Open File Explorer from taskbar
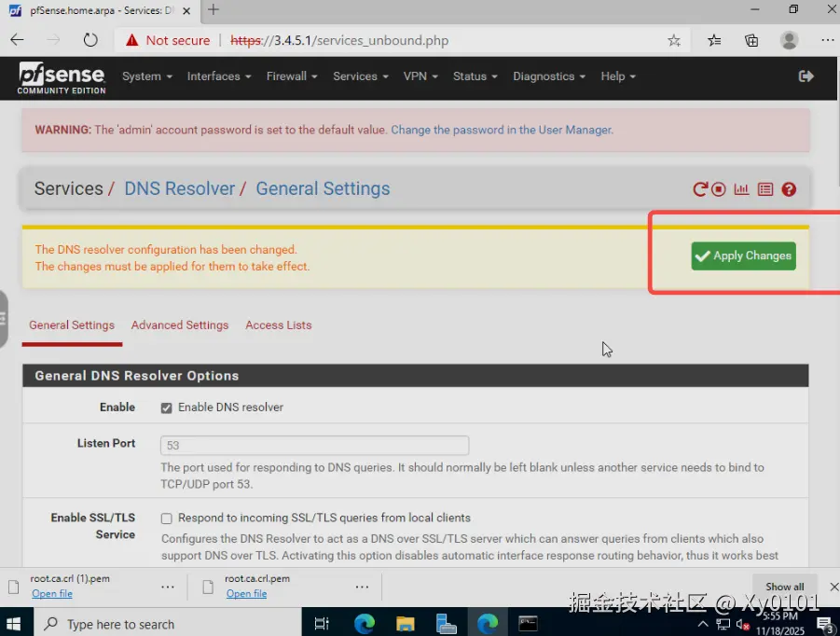The image size is (840, 636). pos(405,624)
